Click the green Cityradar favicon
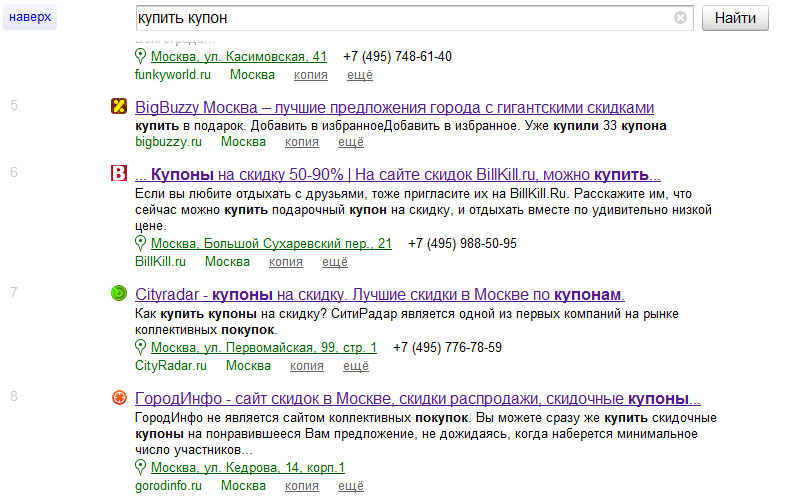Viewport: 795px width, 503px height. pyautogui.click(x=119, y=293)
